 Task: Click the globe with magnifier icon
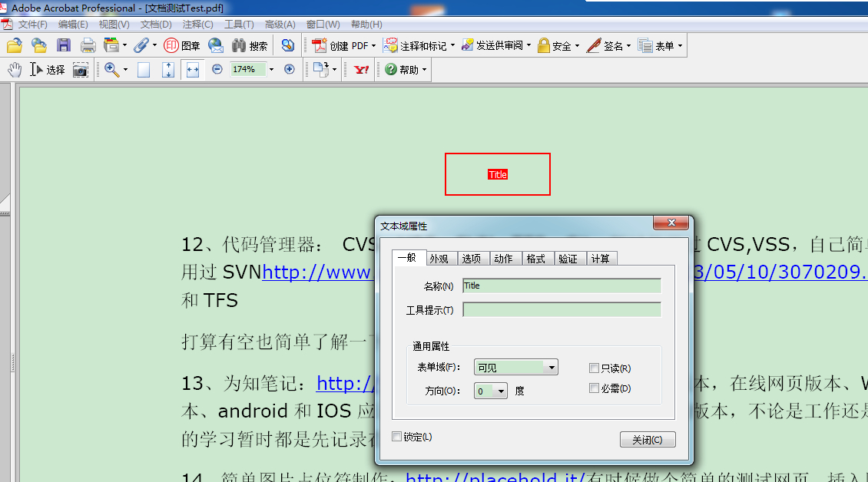pos(287,45)
